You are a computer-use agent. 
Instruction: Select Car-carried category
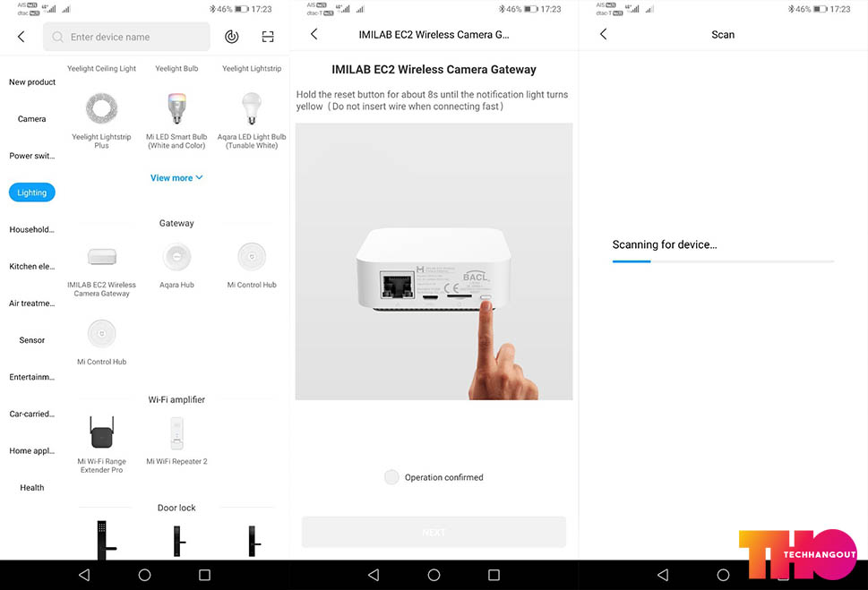32,414
